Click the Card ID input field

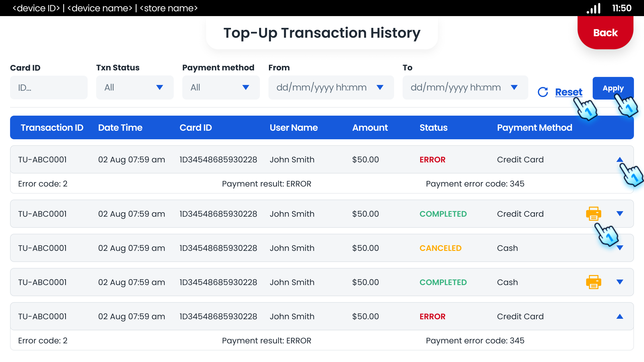49,87
